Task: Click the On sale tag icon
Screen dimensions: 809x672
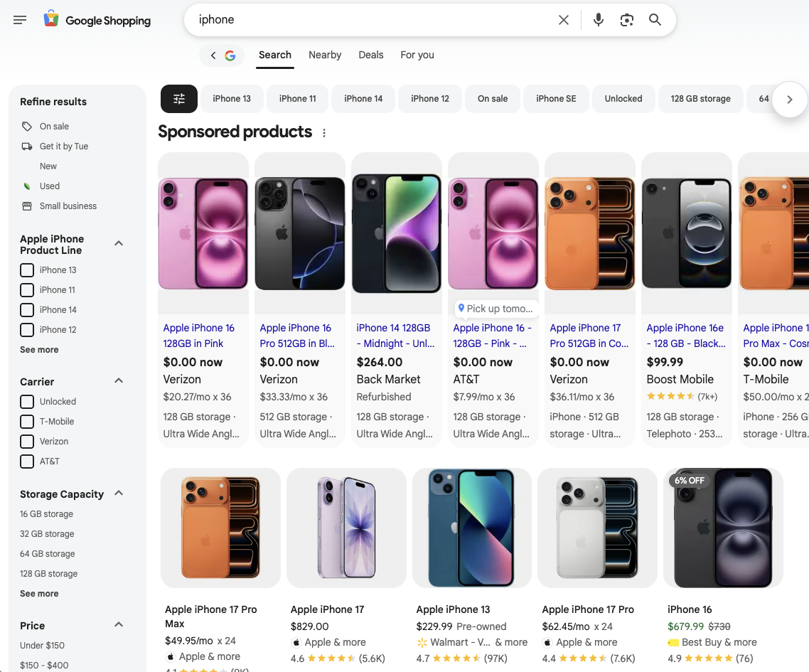Action: point(27,127)
